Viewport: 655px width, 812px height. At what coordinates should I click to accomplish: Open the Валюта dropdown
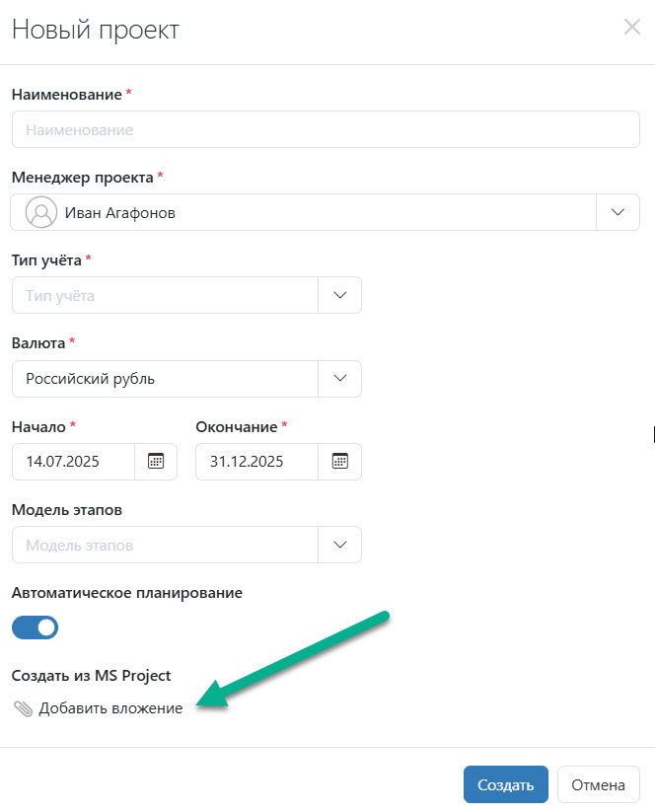(339, 378)
